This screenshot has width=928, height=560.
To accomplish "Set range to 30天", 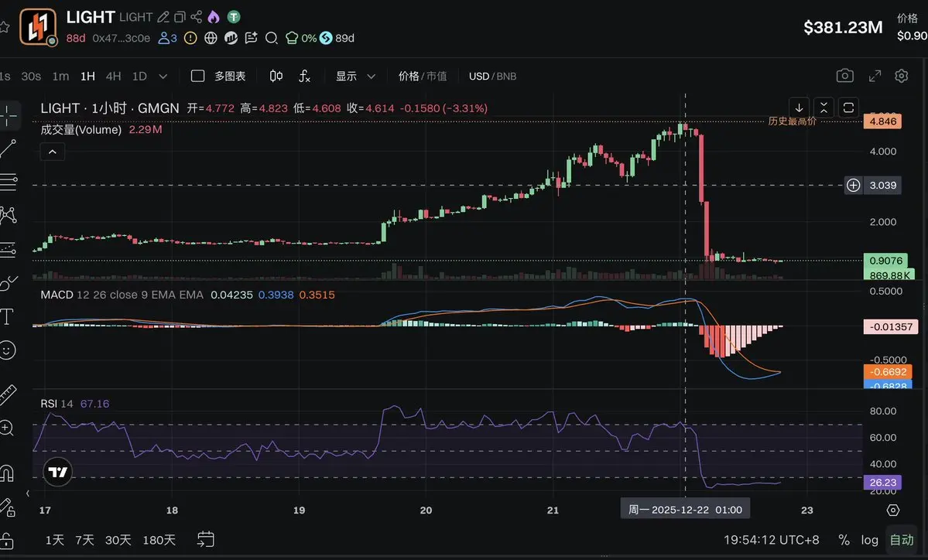I will (x=118, y=540).
